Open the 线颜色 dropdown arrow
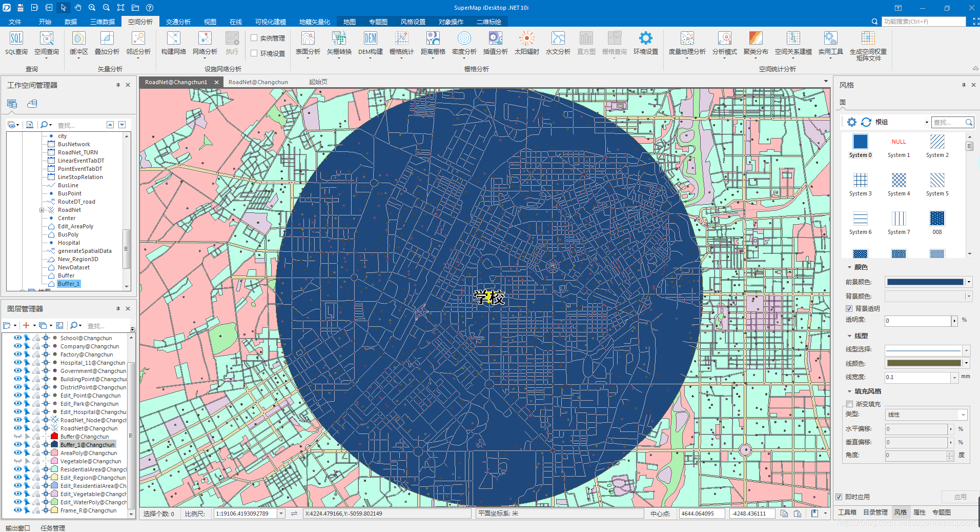The width and height of the screenshot is (980, 532). [x=967, y=363]
